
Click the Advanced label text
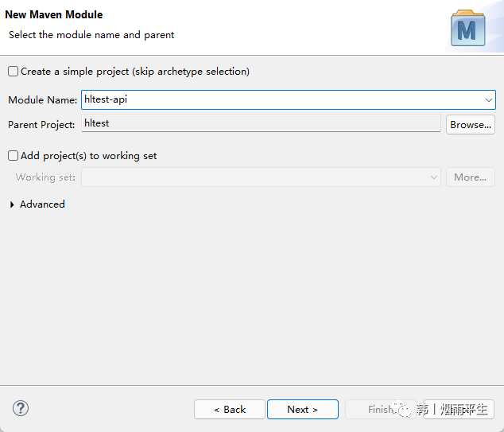coord(42,204)
